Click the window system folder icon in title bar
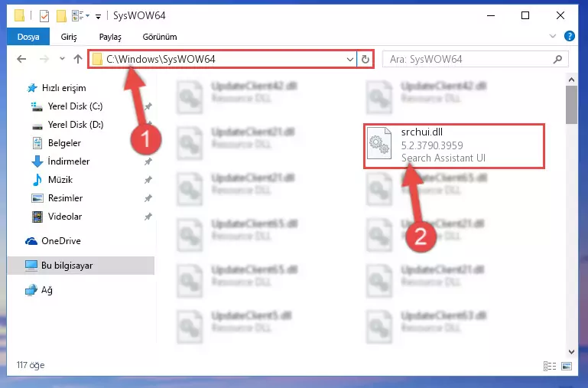The height and width of the screenshot is (388, 588). tap(19, 16)
